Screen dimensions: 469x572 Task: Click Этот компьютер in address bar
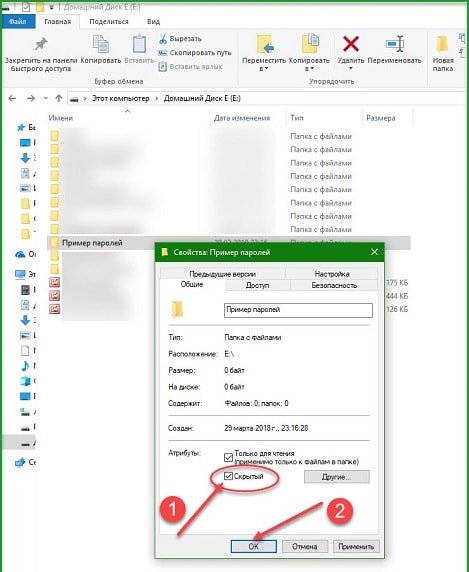coord(121,98)
